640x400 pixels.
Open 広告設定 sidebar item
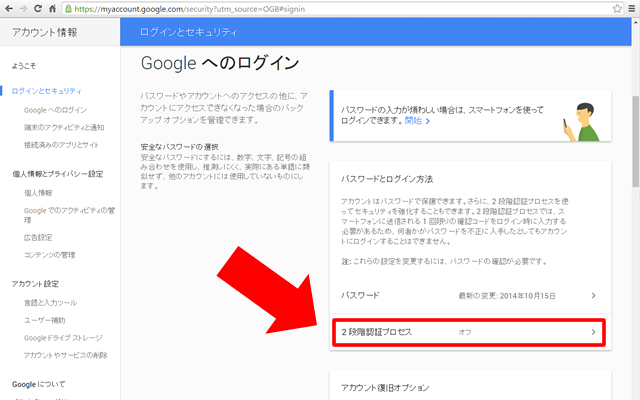(38, 238)
